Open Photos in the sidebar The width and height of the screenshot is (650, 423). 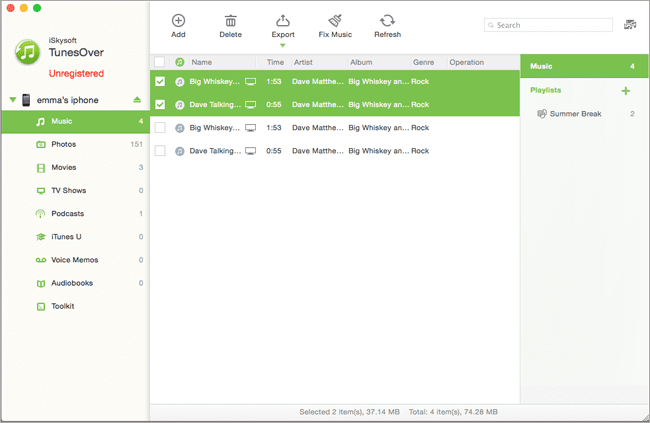[x=75, y=144]
